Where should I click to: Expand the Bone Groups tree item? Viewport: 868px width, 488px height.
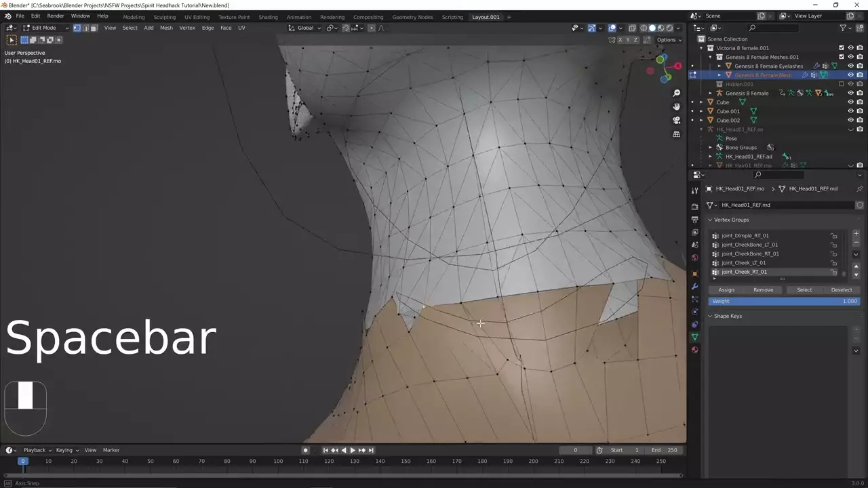click(x=710, y=147)
